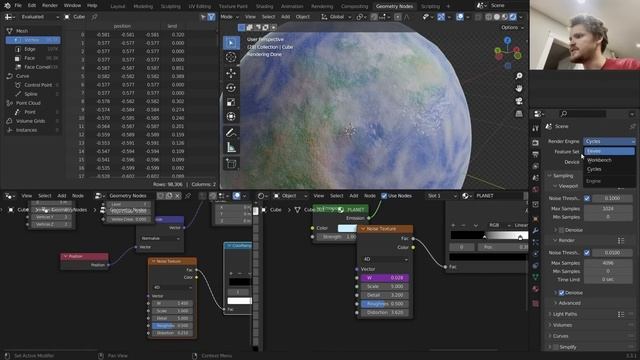Activate the Move tool in viewport
The width and height of the screenshot is (640, 360).
(231, 73)
